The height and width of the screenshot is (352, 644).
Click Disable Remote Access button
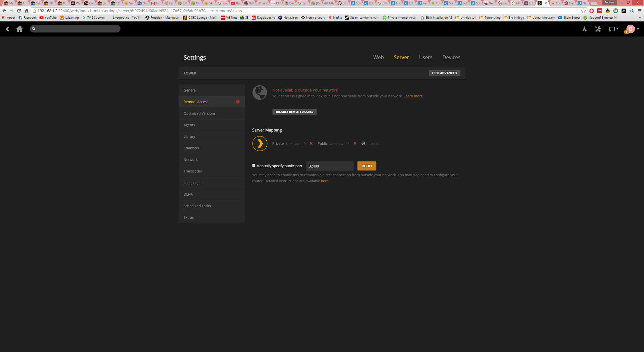294,112
